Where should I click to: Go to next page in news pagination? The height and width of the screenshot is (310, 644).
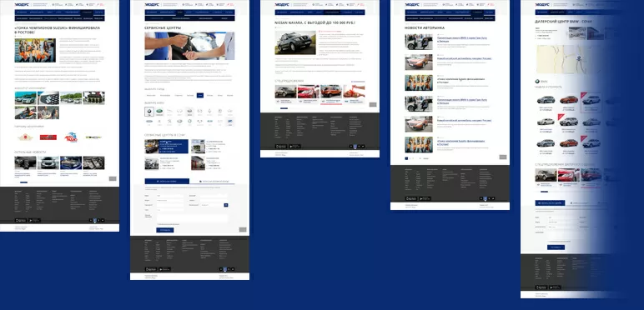(x=420, y=158)
